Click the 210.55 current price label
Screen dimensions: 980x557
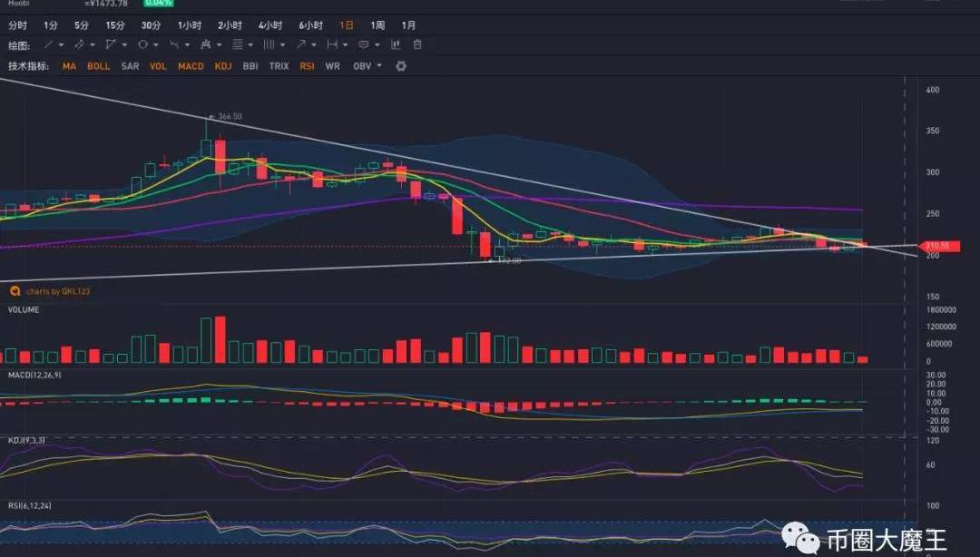click(936, 246)
